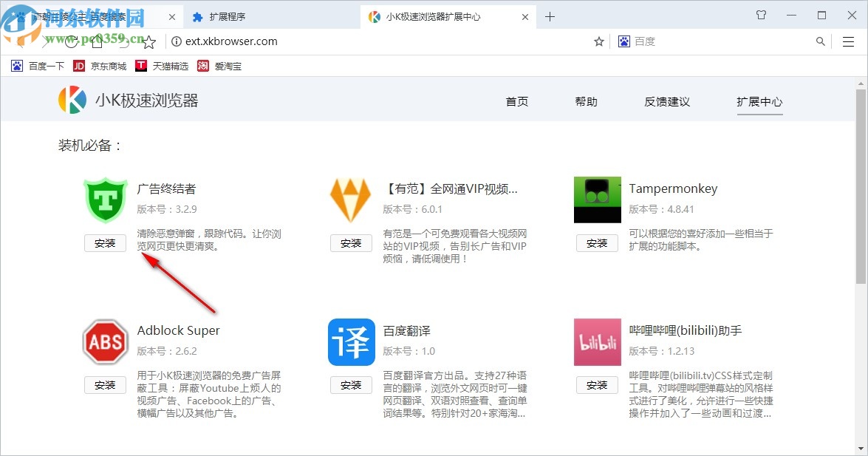Open a new tab with plus button
868x456 pixels.
point(550,16)
